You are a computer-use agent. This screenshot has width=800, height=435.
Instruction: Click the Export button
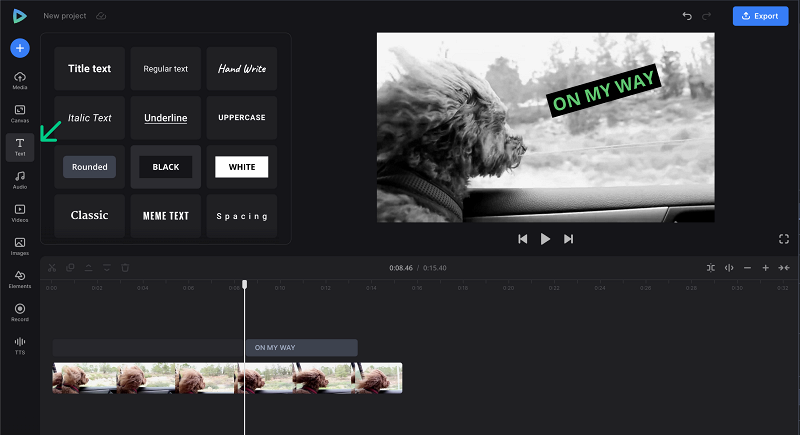760,16
